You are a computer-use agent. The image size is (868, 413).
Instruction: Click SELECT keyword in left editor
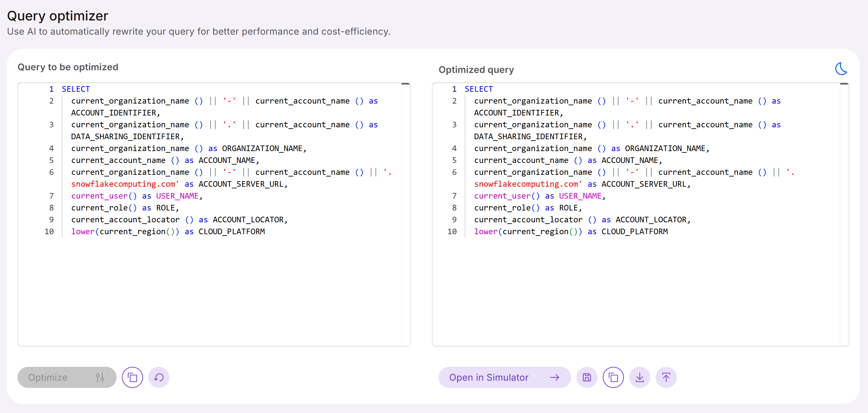[76, 89]
